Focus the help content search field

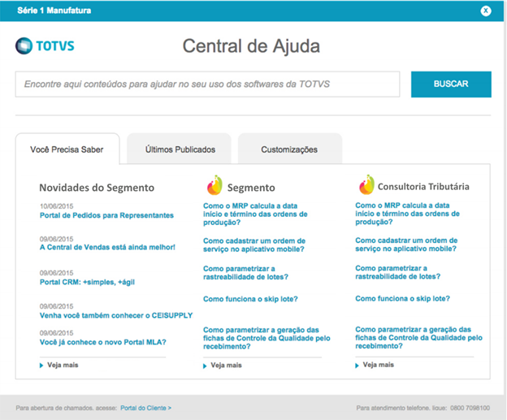(x=207, y=84)
